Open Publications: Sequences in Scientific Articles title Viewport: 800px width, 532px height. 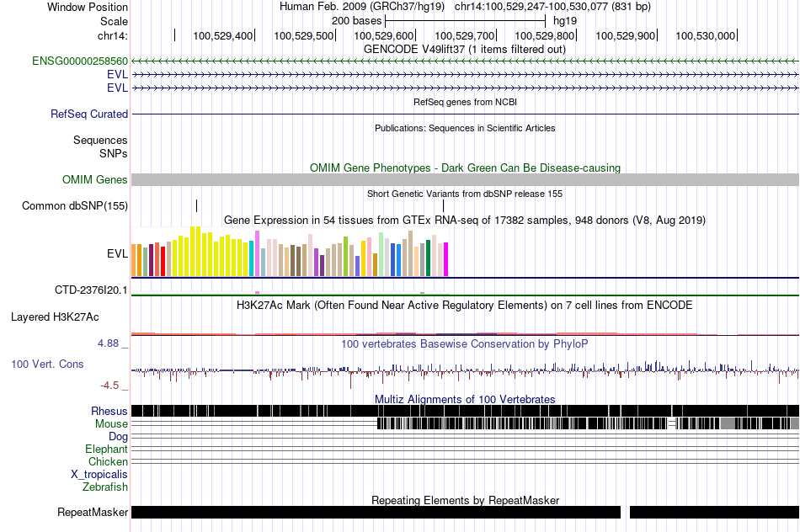[x=465, y=128]
